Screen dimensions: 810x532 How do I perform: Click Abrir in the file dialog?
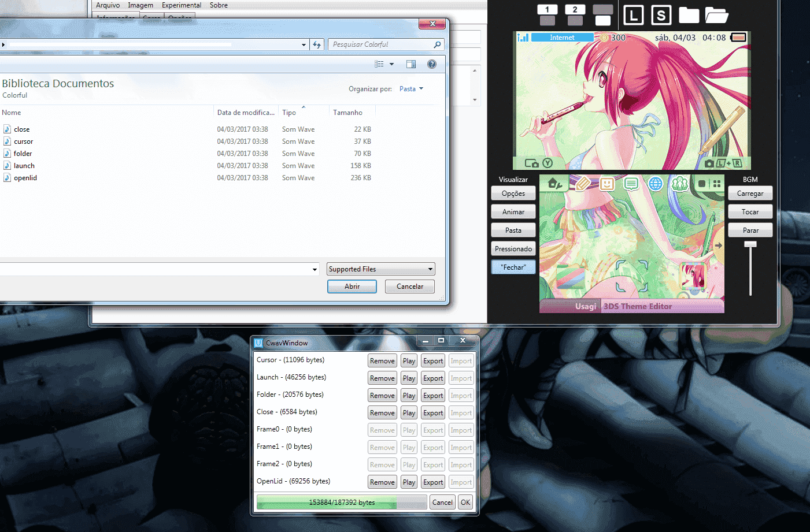click(x=352, y=287)
